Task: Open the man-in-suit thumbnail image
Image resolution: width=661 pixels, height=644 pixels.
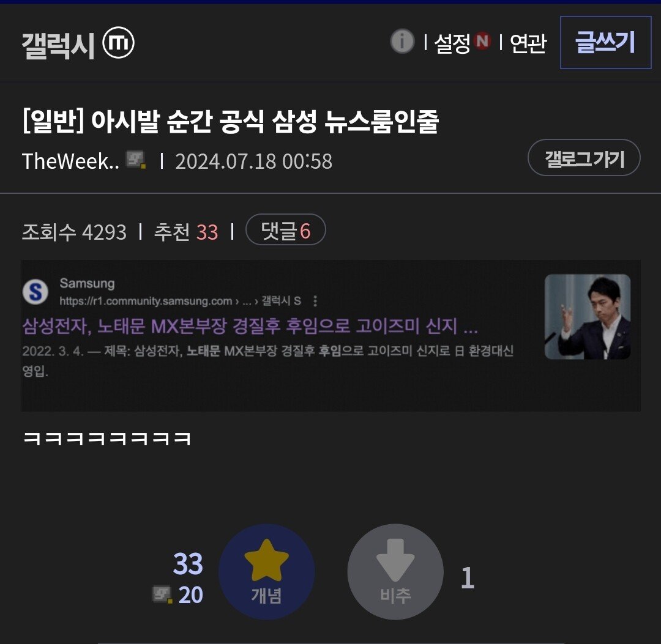Action: pos(587,317)
